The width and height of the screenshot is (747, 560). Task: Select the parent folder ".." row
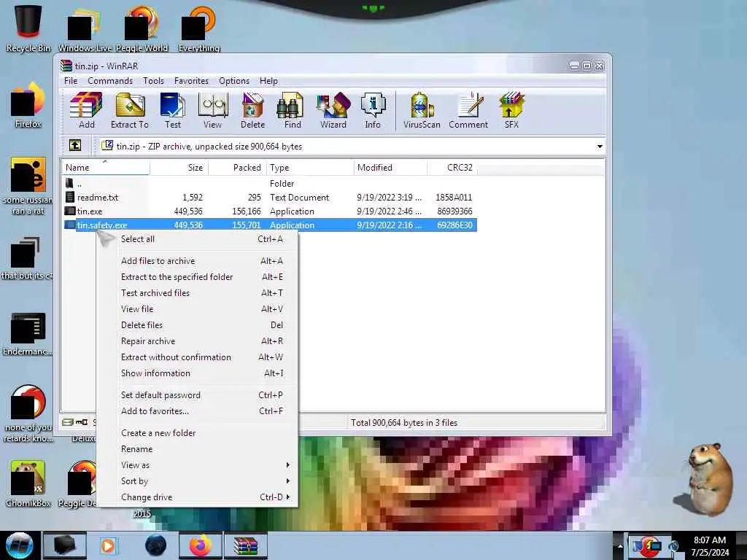point(270,183)
